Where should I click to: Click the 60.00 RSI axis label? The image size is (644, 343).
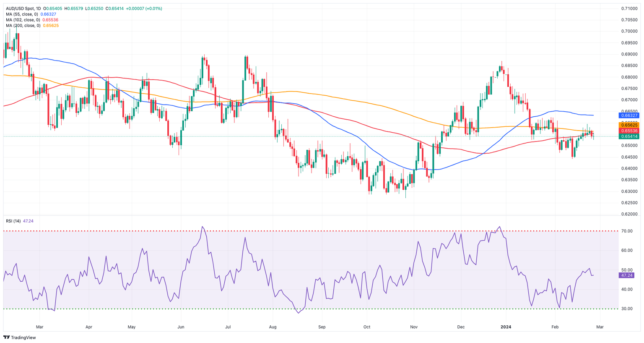click(627, 251)
